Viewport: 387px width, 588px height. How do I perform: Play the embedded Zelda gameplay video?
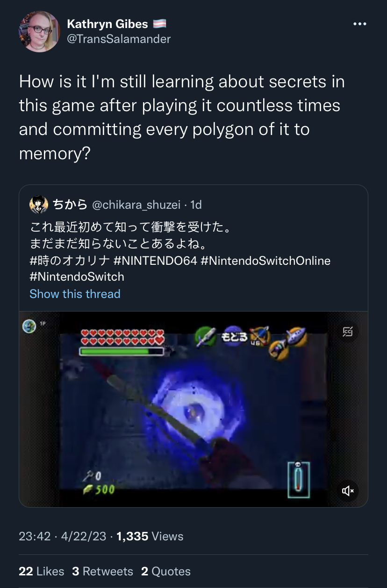coord(193,409)
